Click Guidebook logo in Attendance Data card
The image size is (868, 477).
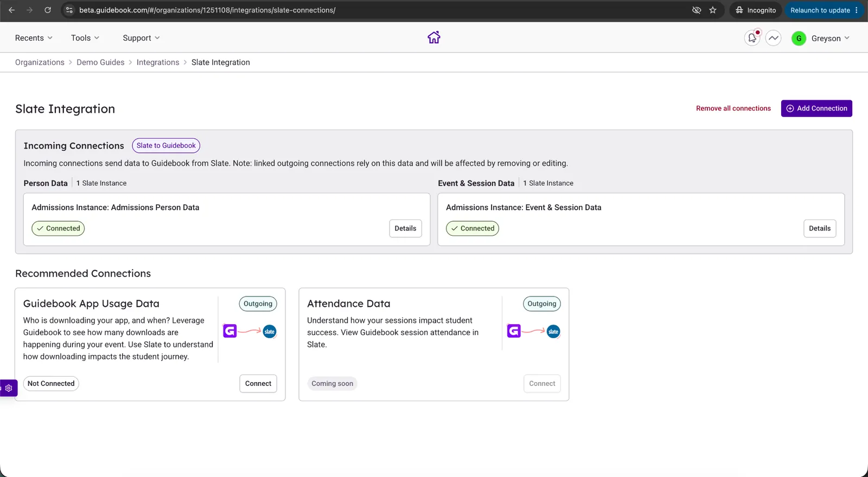[514, 331]
